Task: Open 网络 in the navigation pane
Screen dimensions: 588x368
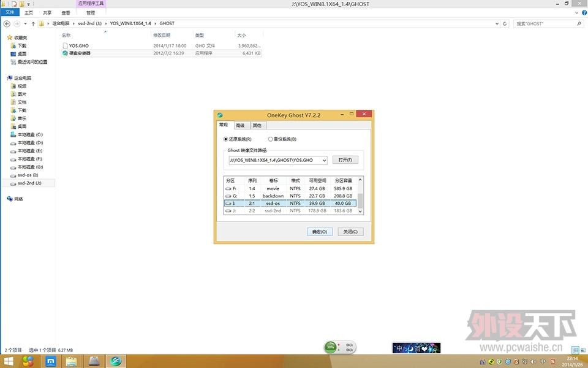Action: tap(15, 199)
